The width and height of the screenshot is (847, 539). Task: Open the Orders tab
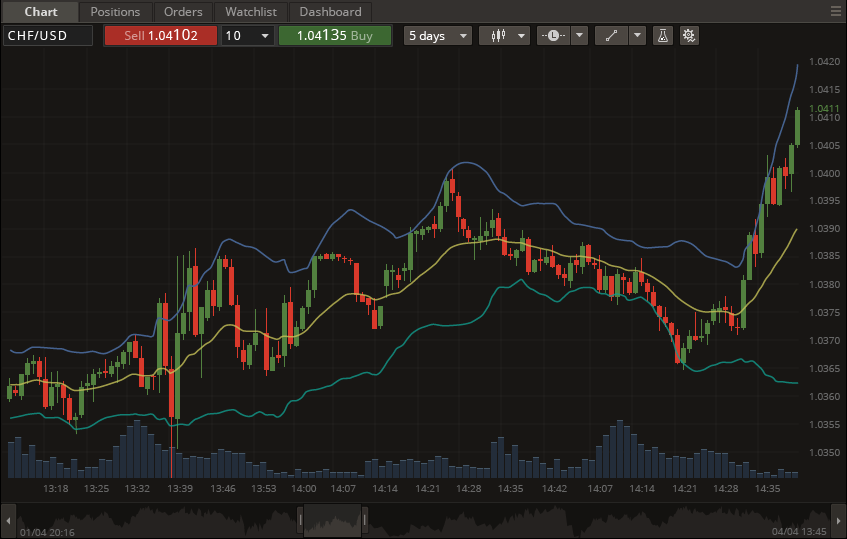click(x=183, y=11)
